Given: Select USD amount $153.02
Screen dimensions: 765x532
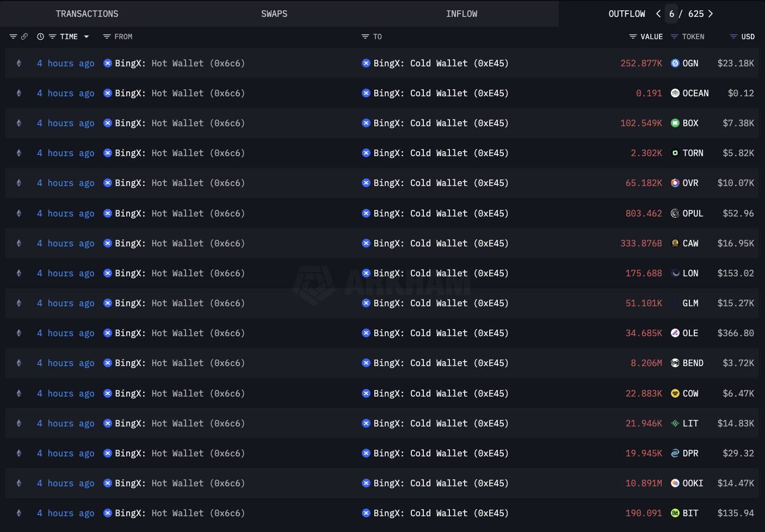Looking at the screenshot, I should point(736,273).
